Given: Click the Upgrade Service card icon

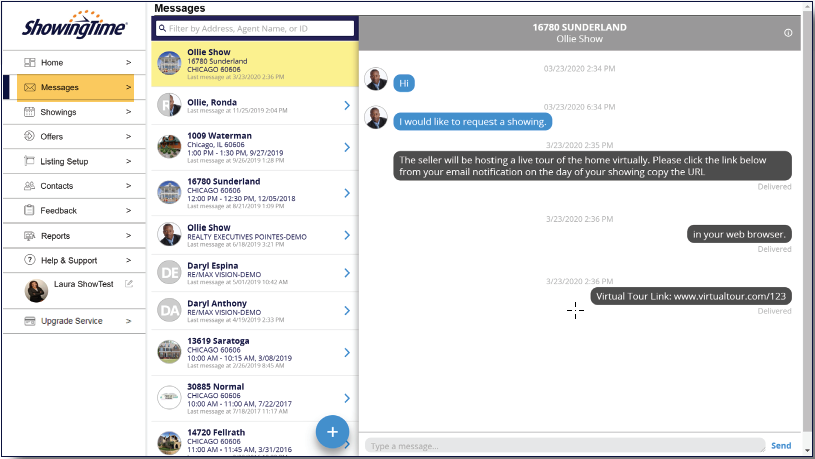Looking at the screenshot, I should (30, 321).
